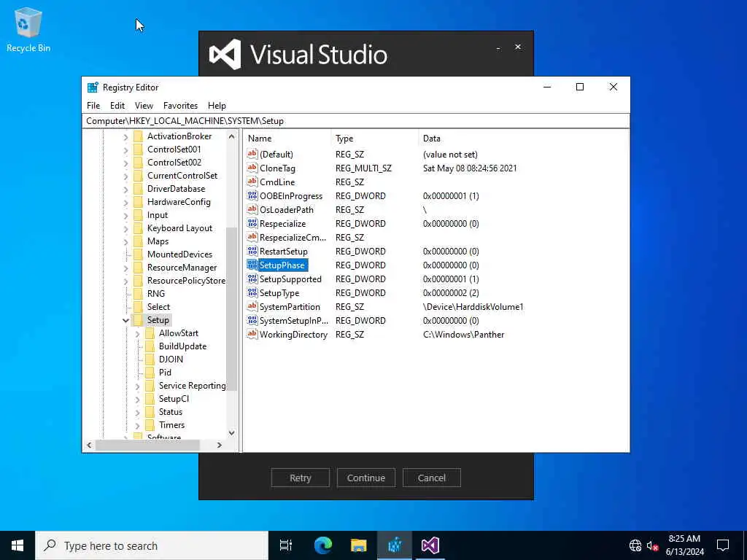Screen dimensions: 747x560
Task: Select the RNG key in tree
Action: click(156, 294)
